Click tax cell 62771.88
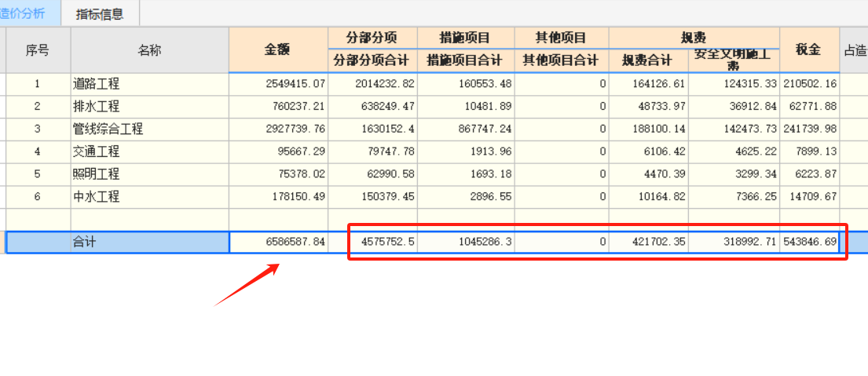This screenshot has height=376, width=868. (x=809, y=107)
